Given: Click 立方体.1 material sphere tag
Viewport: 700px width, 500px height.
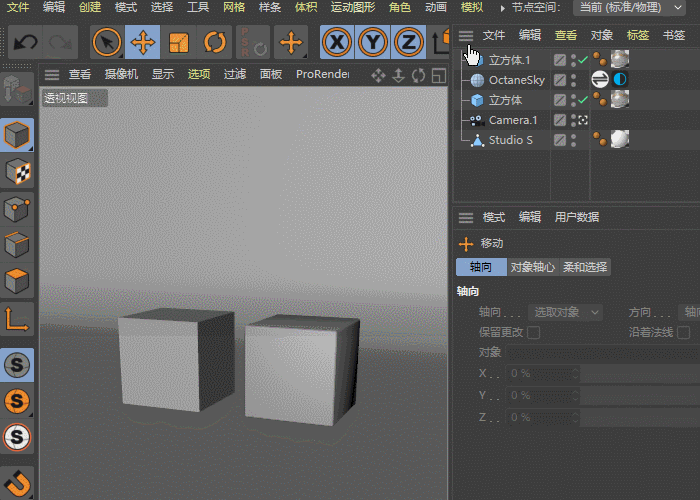Looking at the screenshot, I should click(x=620, y=59).
